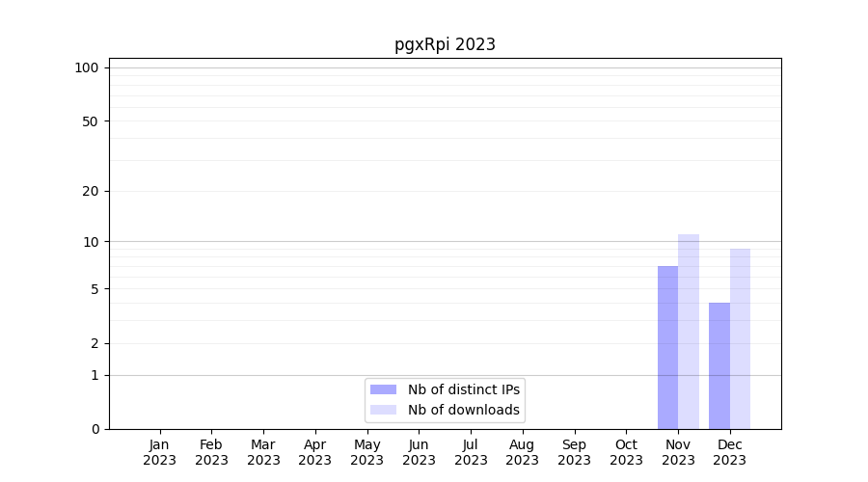
Task: Click the Nb of distinct IPs legend text
Action: (x=464, y=389)
